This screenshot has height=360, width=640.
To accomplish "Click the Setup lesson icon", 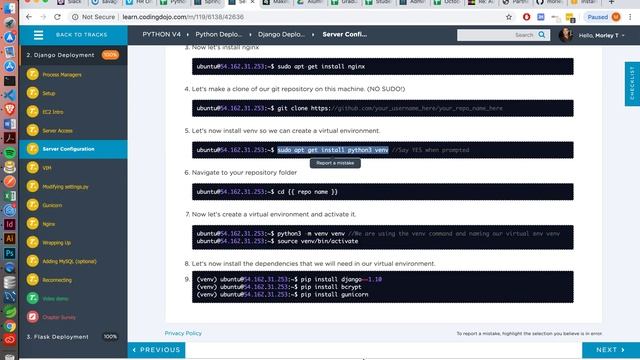I will click(33, 93).
